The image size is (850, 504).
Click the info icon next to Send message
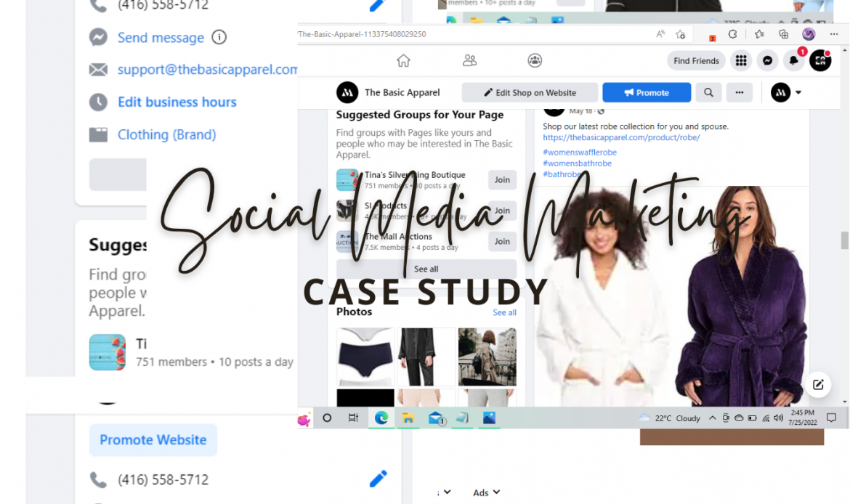tap(219, 37)
